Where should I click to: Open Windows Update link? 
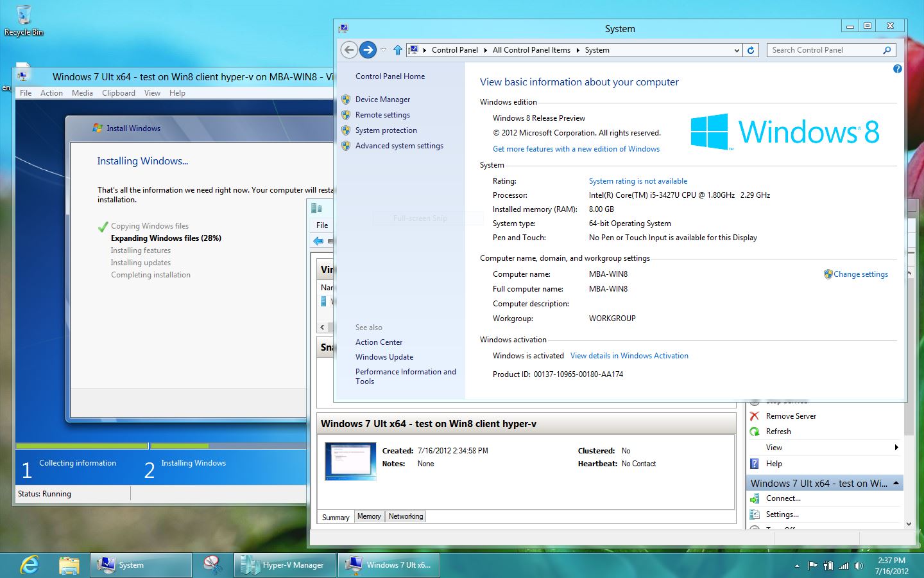384,357
